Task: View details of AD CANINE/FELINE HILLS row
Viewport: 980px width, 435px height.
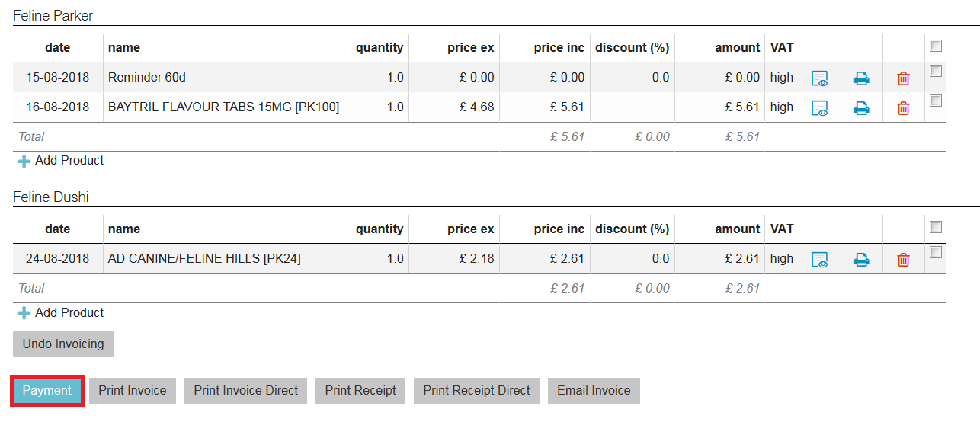Action: 819,260
